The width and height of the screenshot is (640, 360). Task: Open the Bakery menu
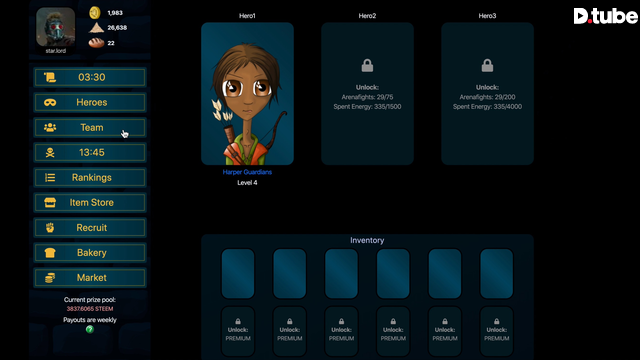click(90, 253)
